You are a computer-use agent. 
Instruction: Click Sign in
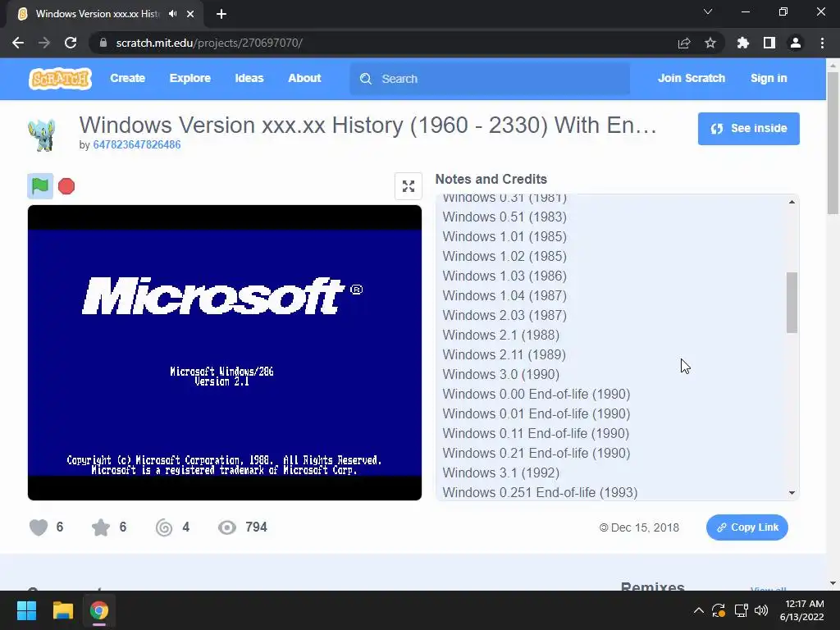coord(769,78)
